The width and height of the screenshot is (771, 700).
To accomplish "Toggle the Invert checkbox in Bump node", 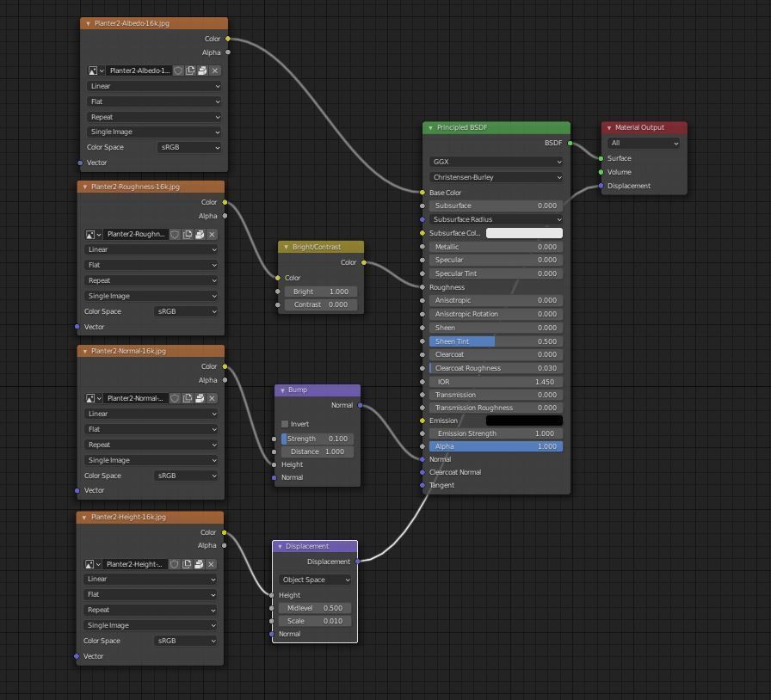I will (x=285, y=424).
